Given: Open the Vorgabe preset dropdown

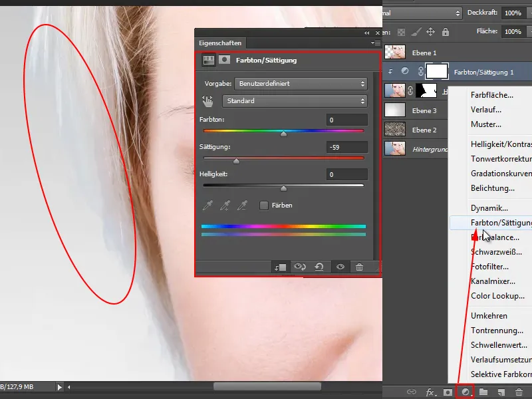Looking at the screenshot, I should click(301, 84).
